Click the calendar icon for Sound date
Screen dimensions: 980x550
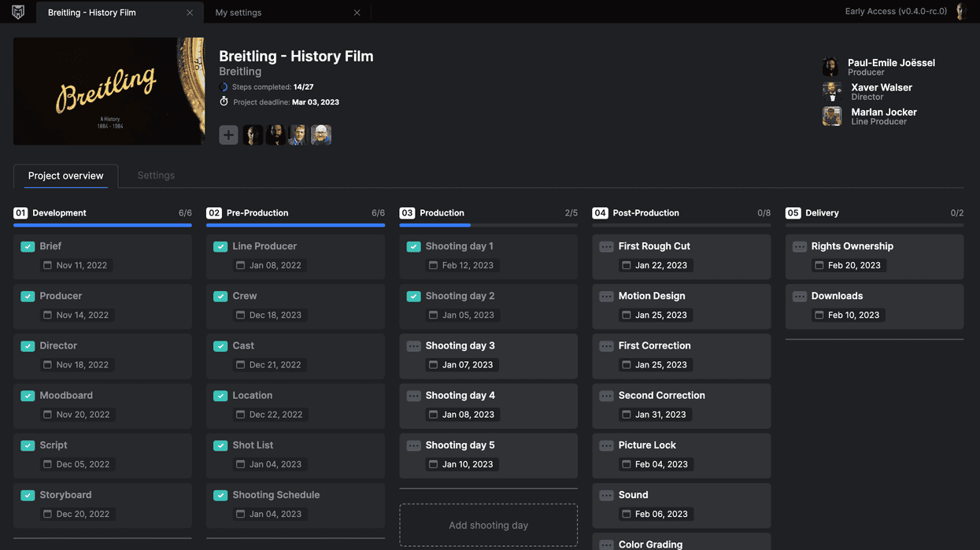(x=626, y=514)
